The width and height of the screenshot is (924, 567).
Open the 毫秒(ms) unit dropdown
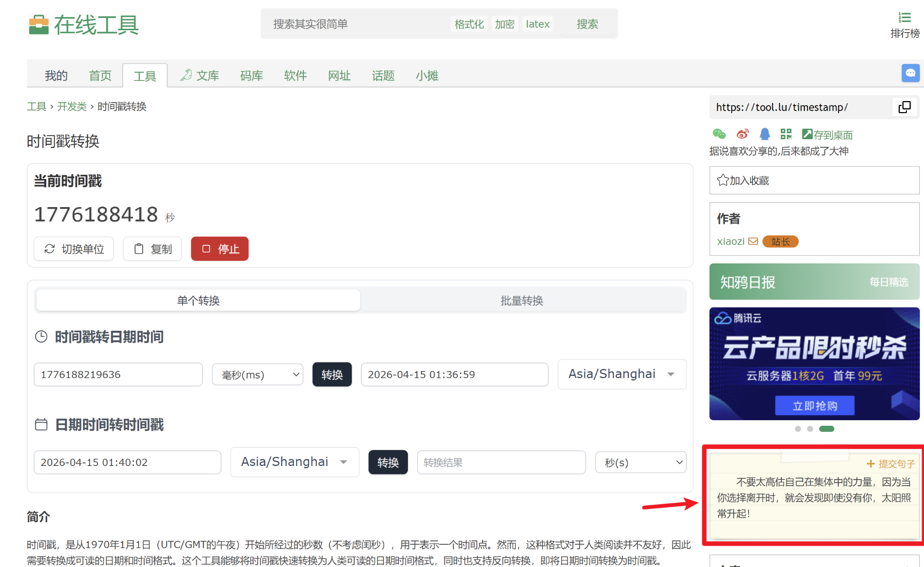pos(257,374)
